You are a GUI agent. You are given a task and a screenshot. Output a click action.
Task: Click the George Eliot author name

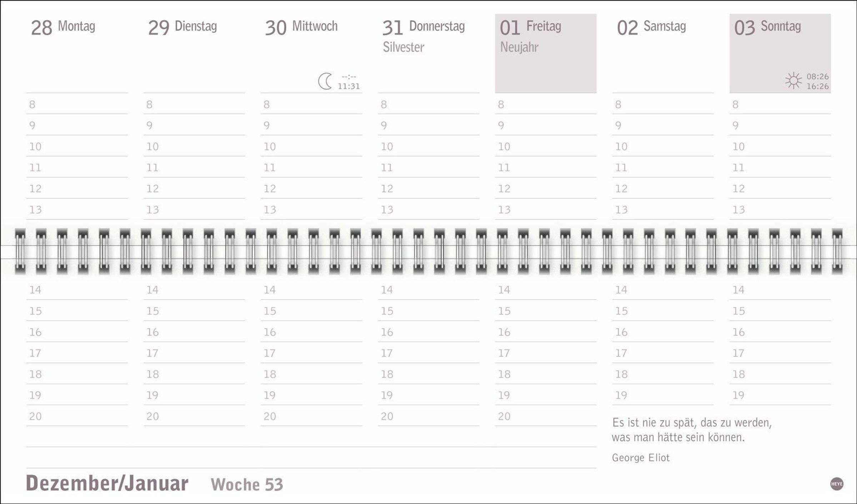coord(641,458)
